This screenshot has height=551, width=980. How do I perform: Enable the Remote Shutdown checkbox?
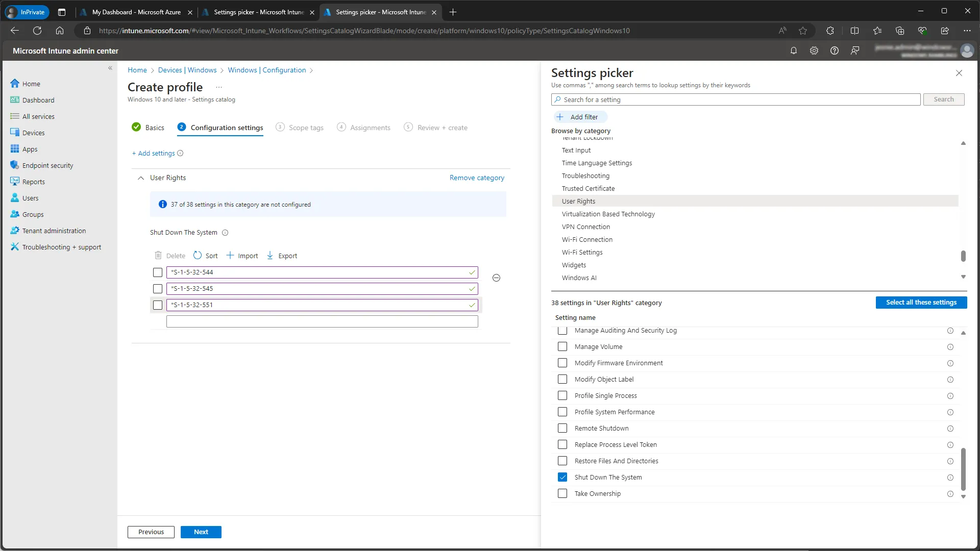click(x=562, y=428)
